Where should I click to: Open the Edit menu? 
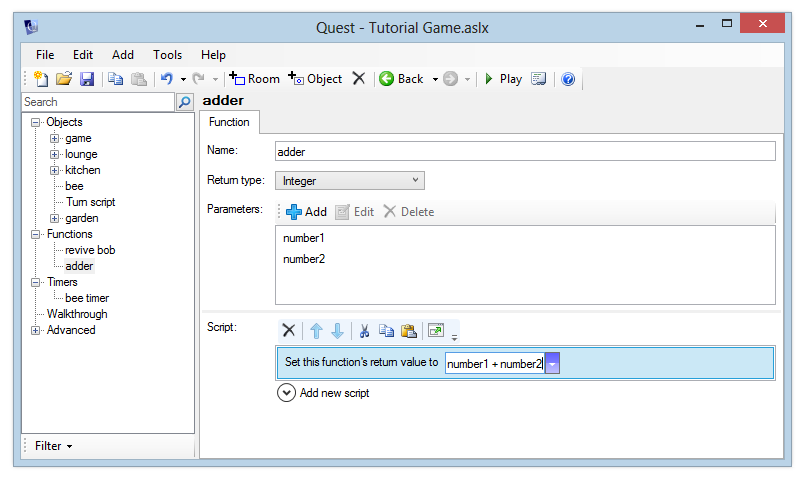(83, 55)
